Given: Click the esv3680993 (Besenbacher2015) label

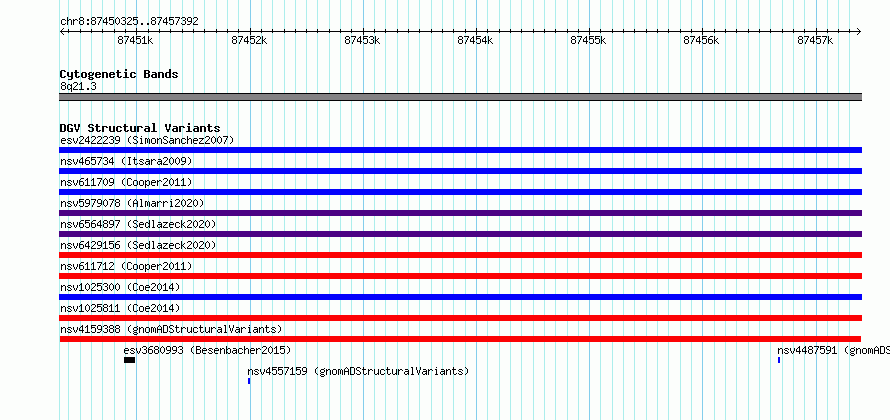Looking at the screenshot, I should tap(207, 350).
